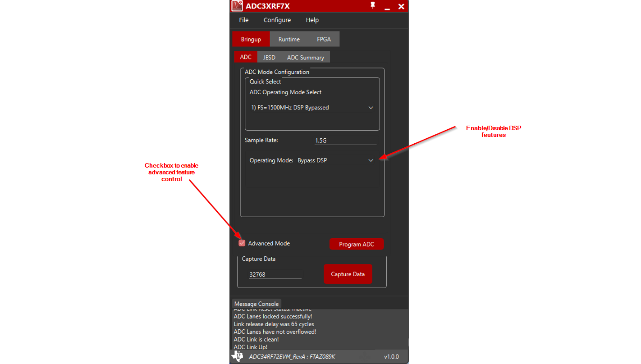Show the ADC Summary sub-tab
The image size is (641, 364).
point(305,57)
